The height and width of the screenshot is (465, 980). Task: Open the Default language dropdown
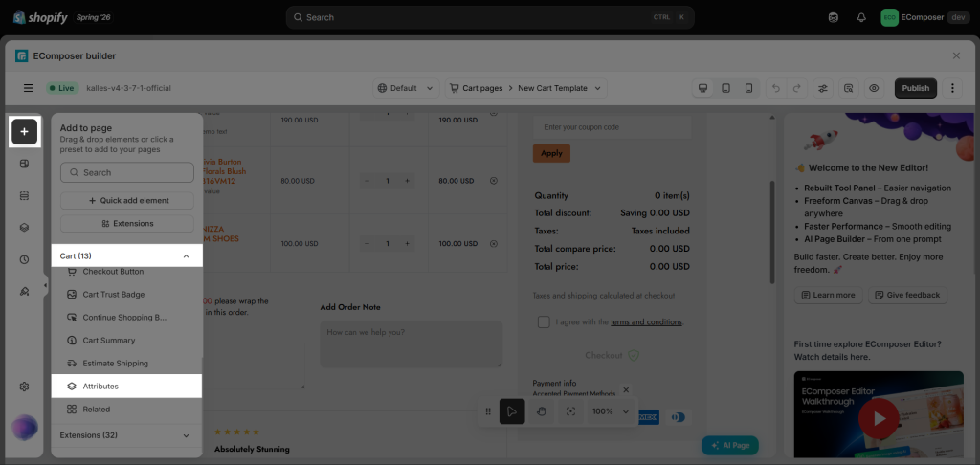tap(406, 88)
